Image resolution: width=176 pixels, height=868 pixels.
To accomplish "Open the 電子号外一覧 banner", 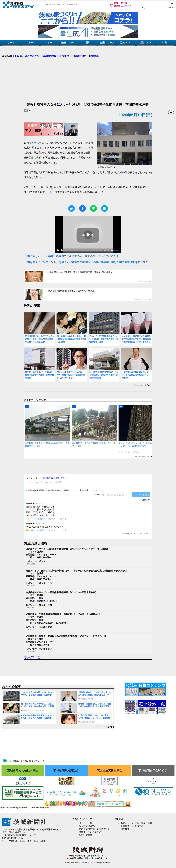I will click(x=145, y=707).
